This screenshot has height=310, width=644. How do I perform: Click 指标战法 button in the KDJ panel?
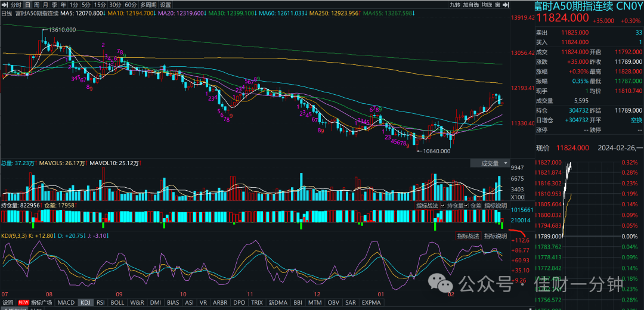coord(468,236)
